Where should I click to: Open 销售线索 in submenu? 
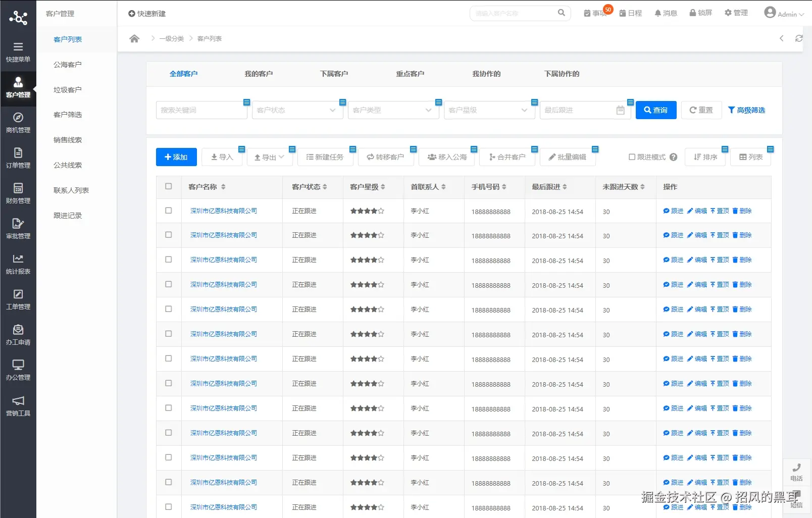(x=68, y=140)
